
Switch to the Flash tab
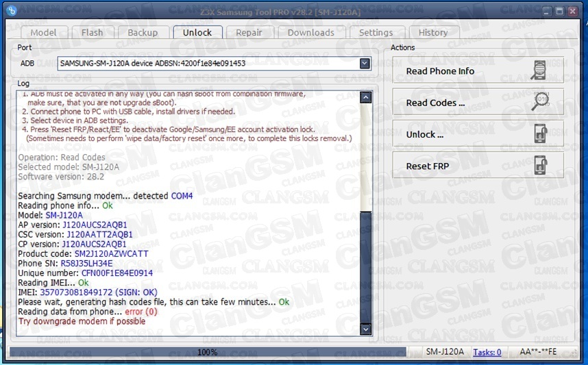pos(93,33)
